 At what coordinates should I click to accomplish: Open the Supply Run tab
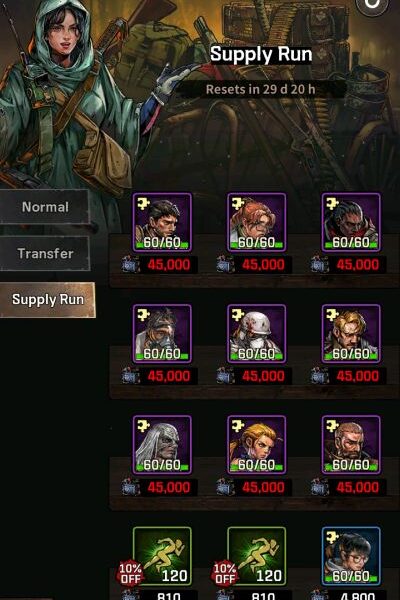47,300
